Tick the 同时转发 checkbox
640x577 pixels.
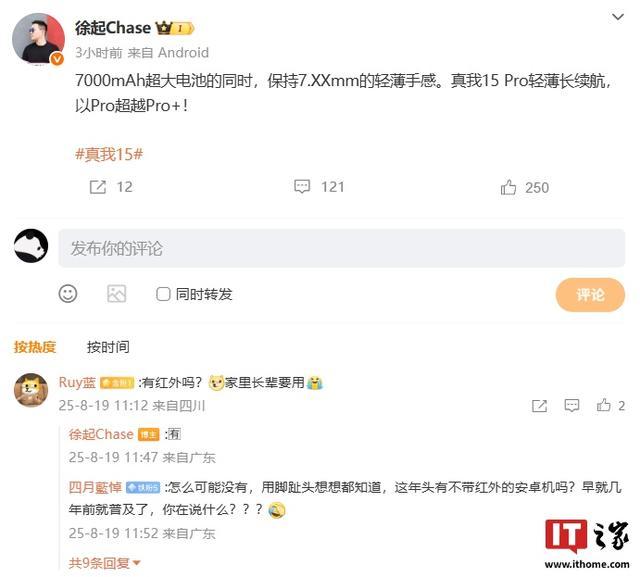coord(163,294)
